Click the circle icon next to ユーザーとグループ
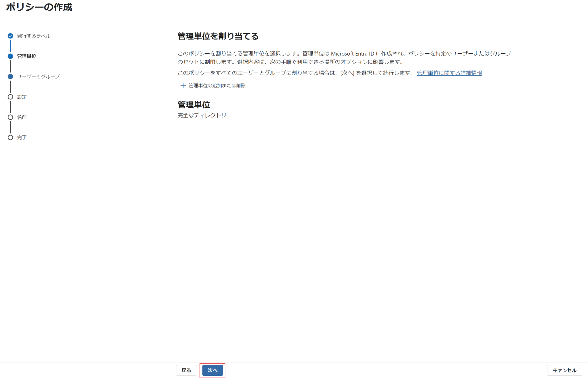Image resolution: width=588 pixels, height=378 pixels. point(11,77)
